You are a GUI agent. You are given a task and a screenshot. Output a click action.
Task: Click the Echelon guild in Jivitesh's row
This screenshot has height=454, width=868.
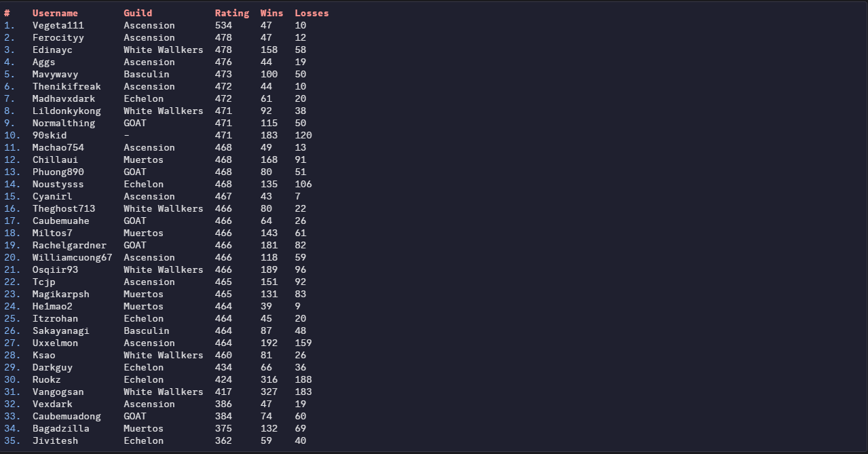(143, 440)
